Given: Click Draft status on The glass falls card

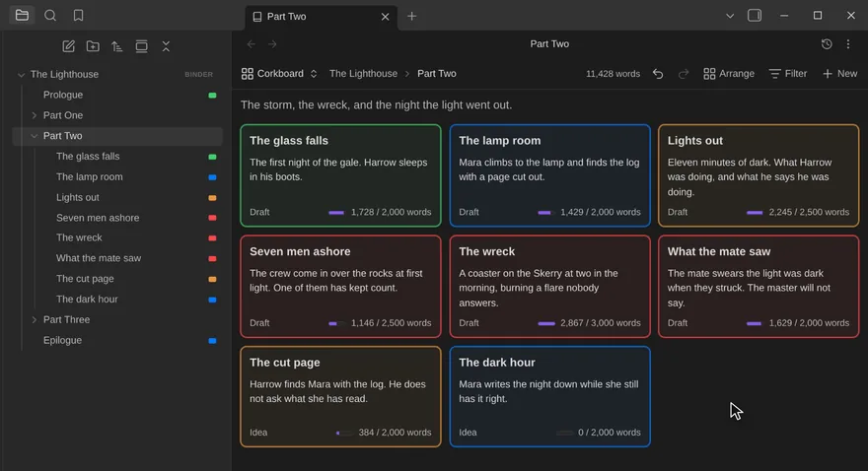Looking at the screenshot, I should pos(259,212).
